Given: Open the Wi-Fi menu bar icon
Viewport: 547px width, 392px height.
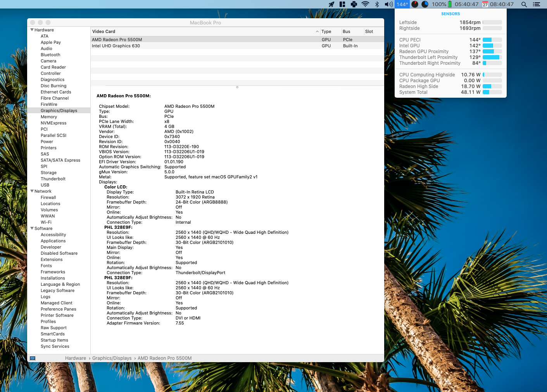Looking at the screenshot, I should coord(365,4).
